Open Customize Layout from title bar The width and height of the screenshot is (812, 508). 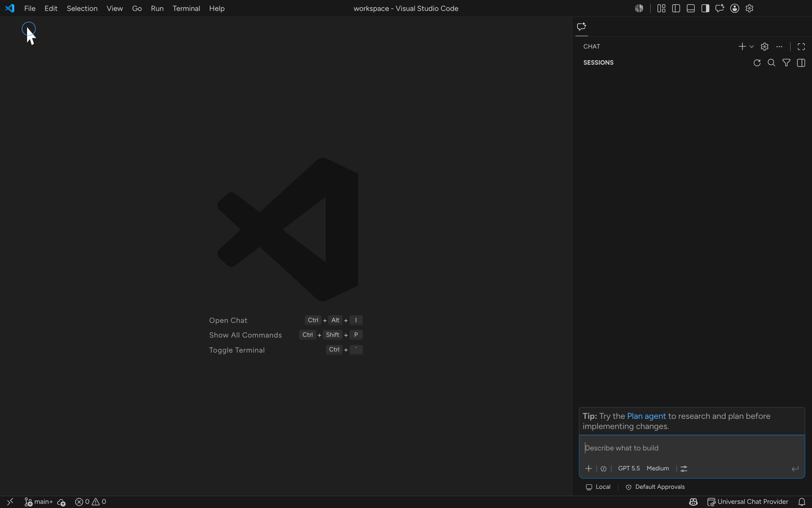tap(661, 8)
